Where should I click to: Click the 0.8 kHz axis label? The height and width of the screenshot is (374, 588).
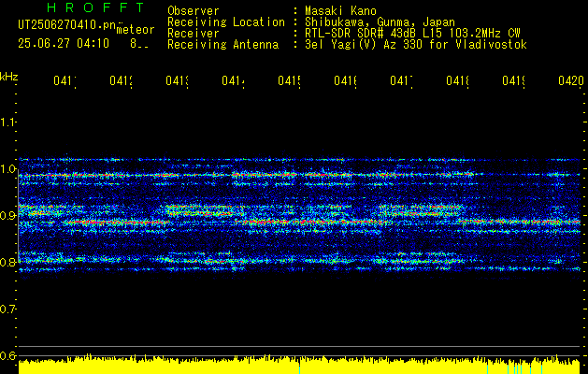click(x=7, y=262)
